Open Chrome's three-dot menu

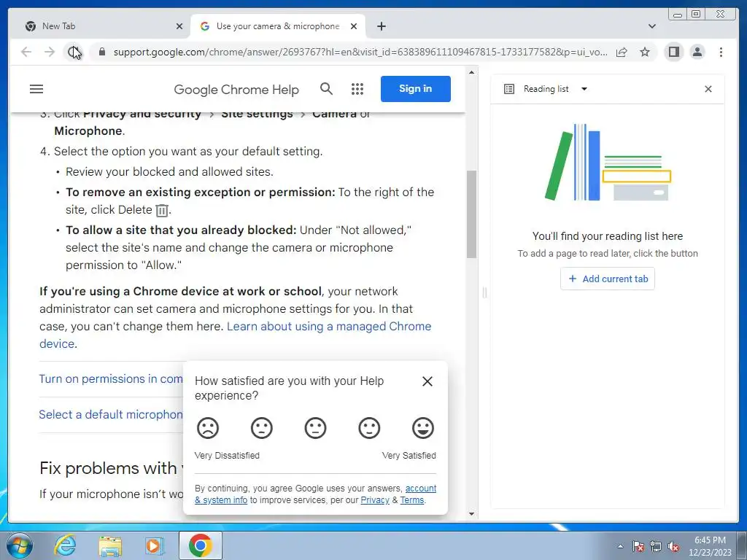click(721, 52)
